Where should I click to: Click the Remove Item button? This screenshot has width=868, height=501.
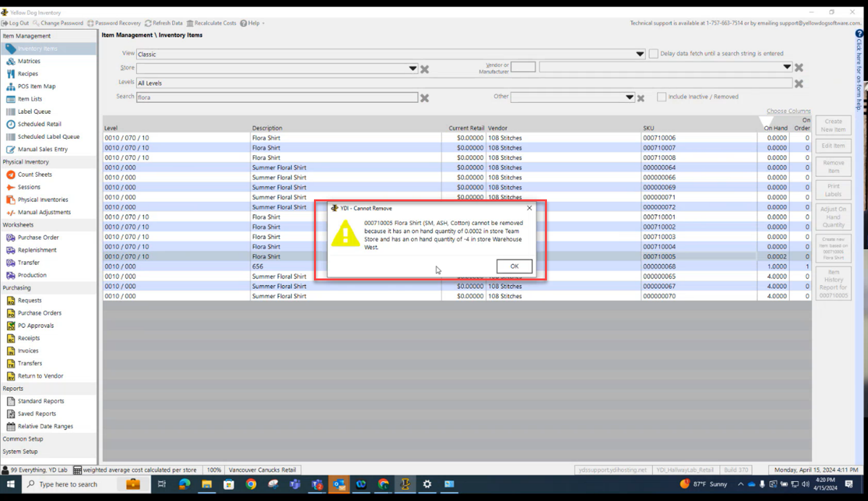[833, 167]
